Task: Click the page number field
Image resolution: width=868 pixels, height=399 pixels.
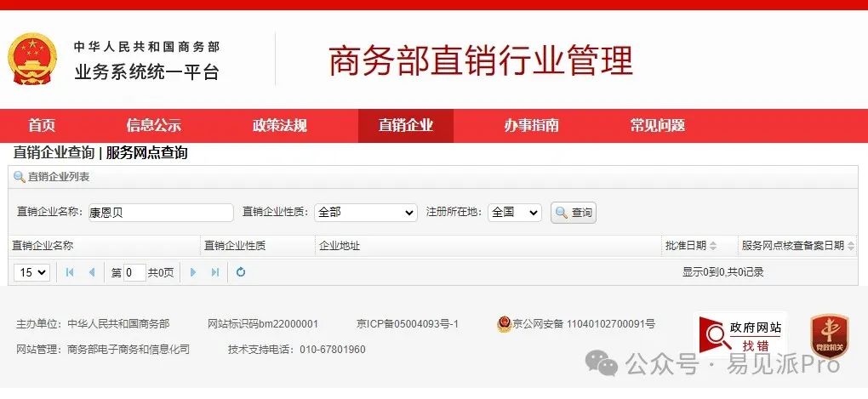Action: tap(134, 272)
